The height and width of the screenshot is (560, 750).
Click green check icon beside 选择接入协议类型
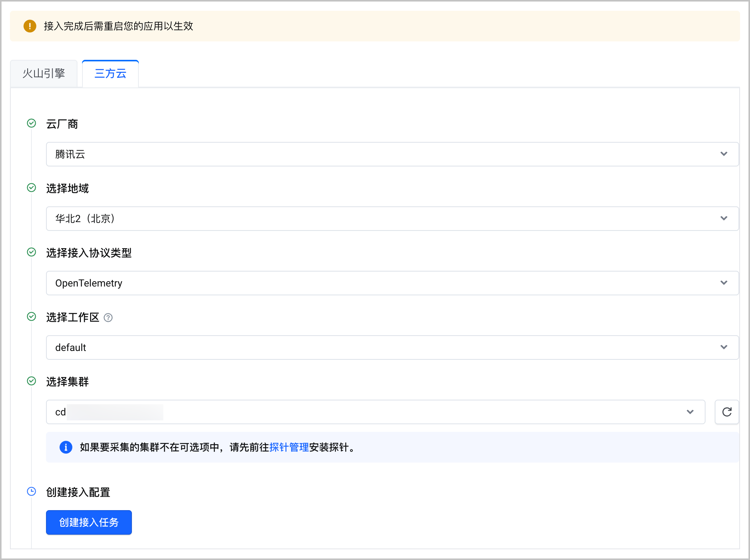31,252
